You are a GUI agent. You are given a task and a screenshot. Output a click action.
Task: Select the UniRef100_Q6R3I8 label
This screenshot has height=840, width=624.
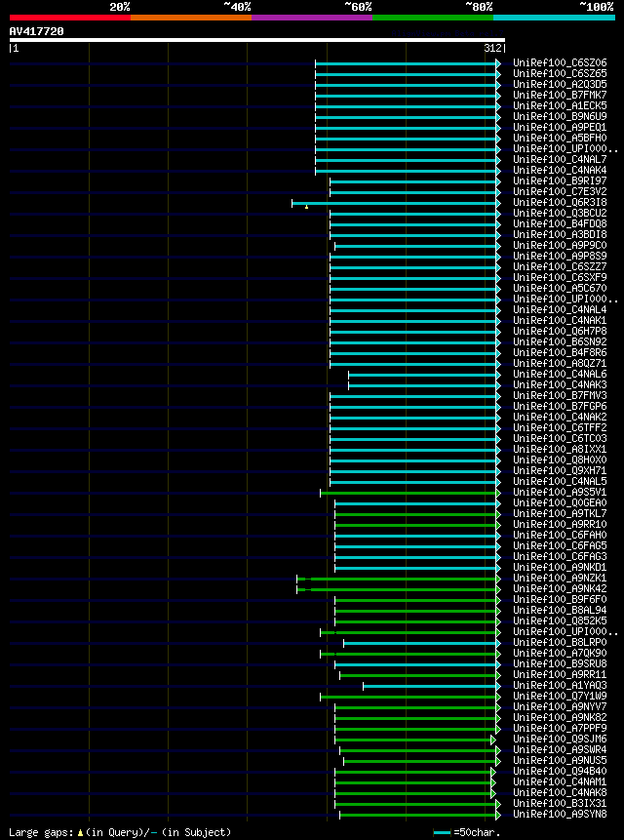[x=560, y=203]
